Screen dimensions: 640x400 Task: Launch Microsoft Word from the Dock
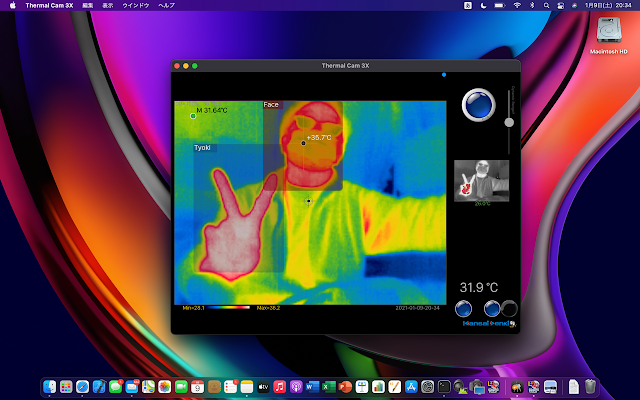click(313, 386)
